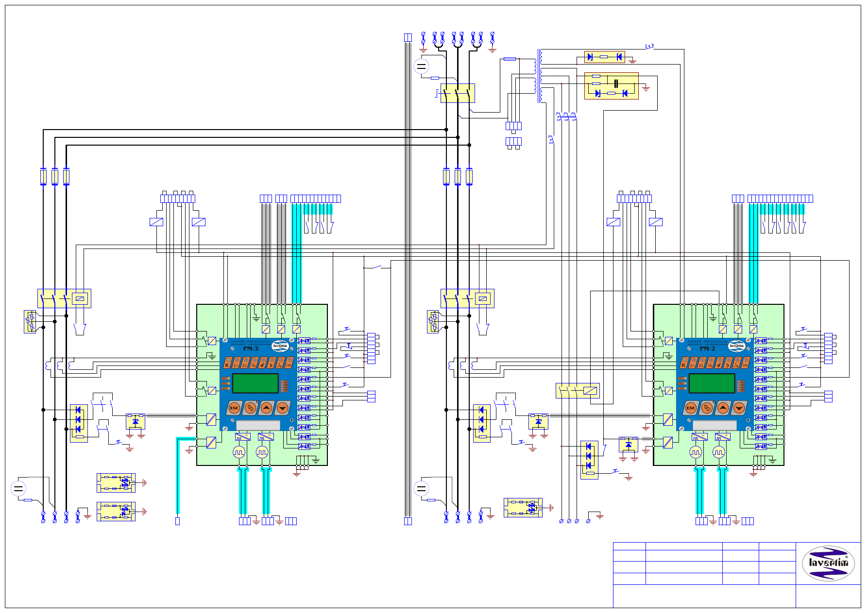The height and width of the screenshot is (613, 868).
Task: Select the green LCD display on left PM-2
Action: [x=255, y=383]
